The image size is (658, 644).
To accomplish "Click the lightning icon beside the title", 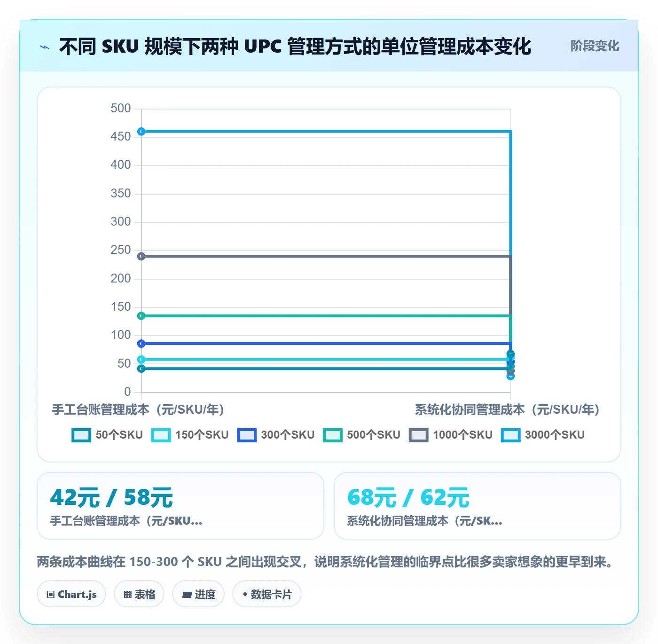I will tap(45, 47).
